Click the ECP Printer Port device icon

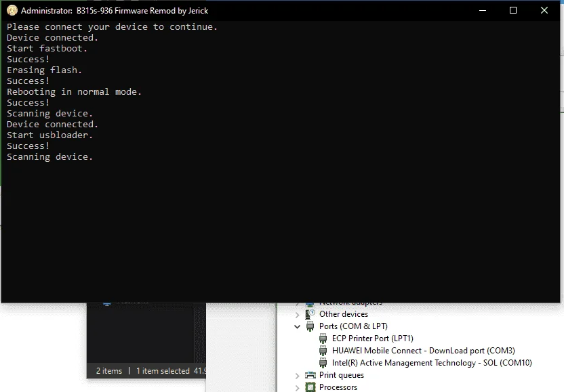pyautogui.click(x=323, y=339)
